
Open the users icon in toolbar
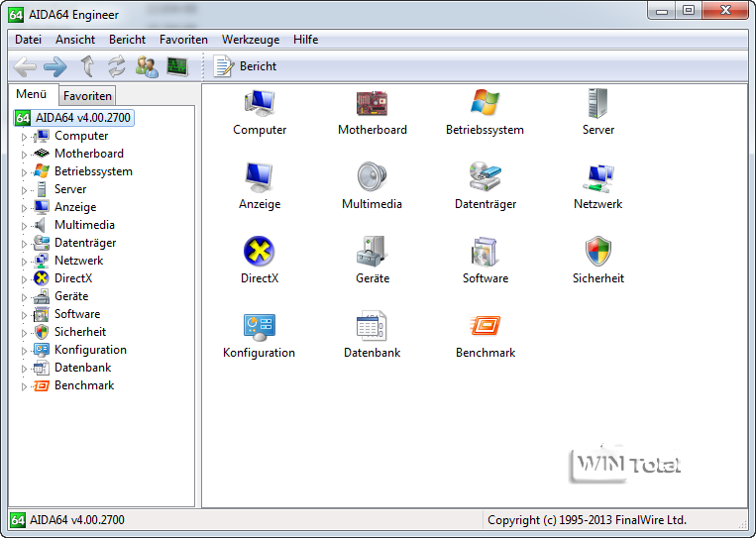coord(147,66)
